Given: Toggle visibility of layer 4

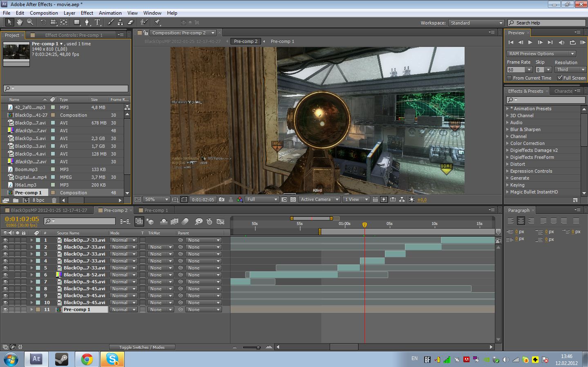Looking at the screenshot, I should pos(5,261).
